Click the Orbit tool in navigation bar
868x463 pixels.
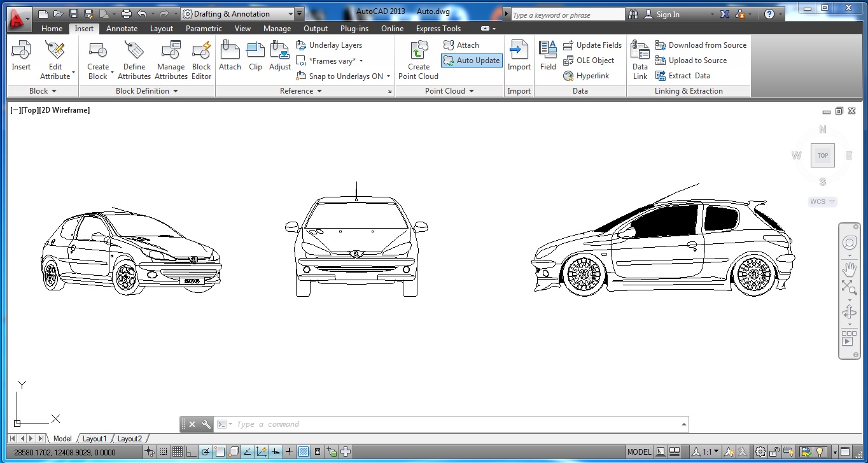coord(849,312)
